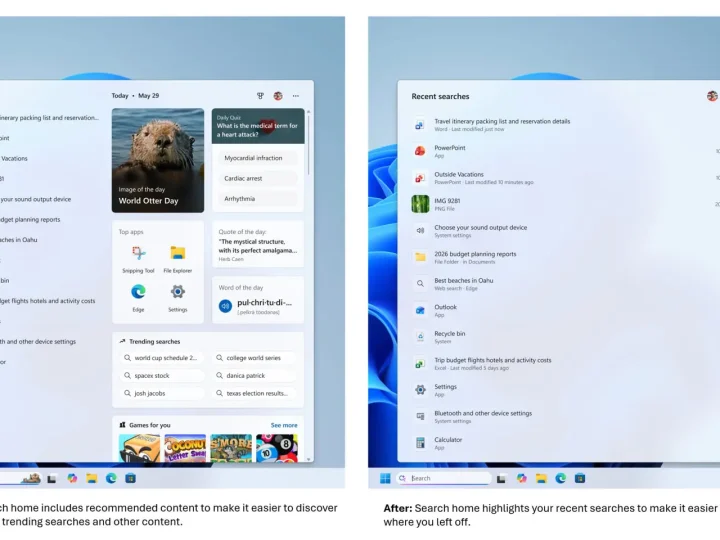Launch File Explorer from Top apps
Viewport: 720px width, 540px height.
178,259
